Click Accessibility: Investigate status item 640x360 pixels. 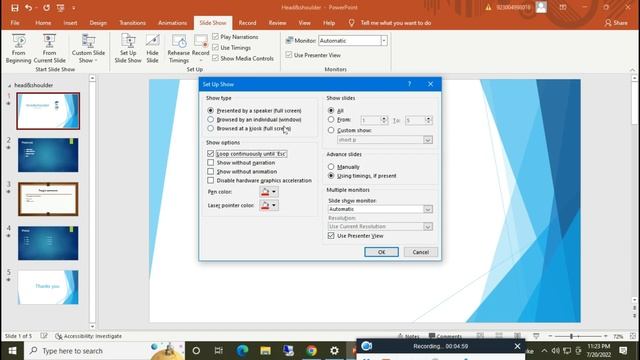89,336
